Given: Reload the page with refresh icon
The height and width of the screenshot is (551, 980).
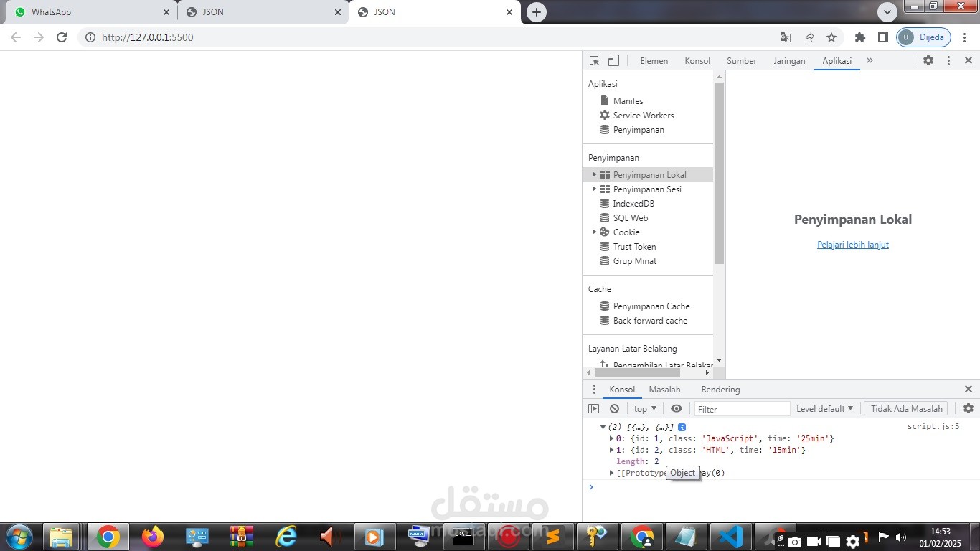Looking at the screenshot, I should pyautogui.click(x=62, y=37).
